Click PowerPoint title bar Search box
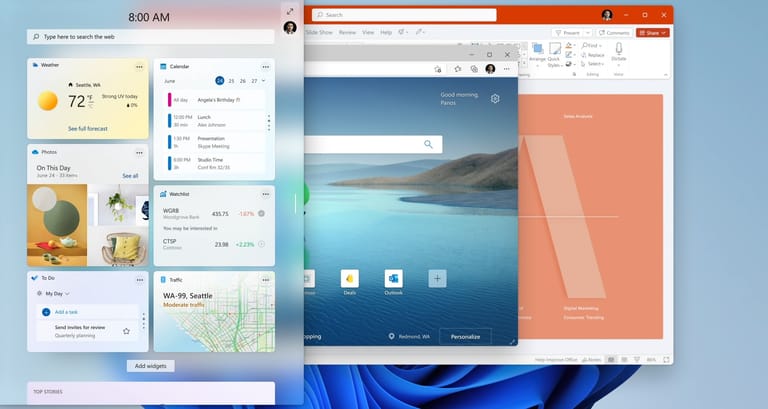 pyautogui.click(x=404, y=15)
